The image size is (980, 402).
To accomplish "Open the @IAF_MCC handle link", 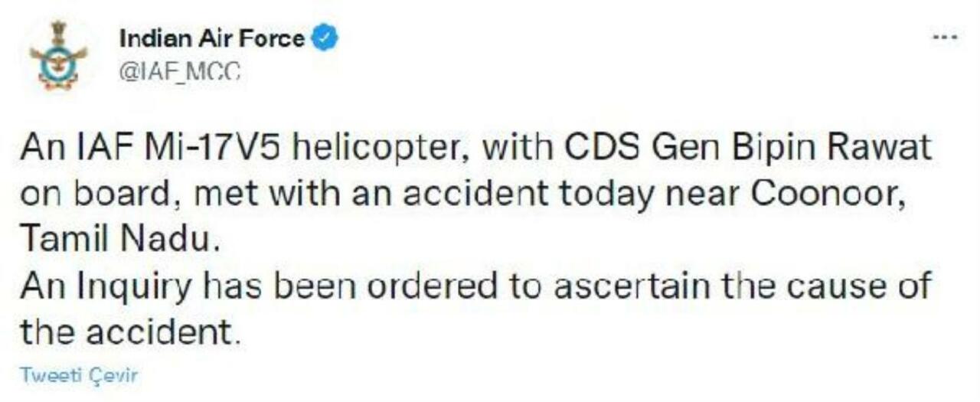I will [180, 73].
